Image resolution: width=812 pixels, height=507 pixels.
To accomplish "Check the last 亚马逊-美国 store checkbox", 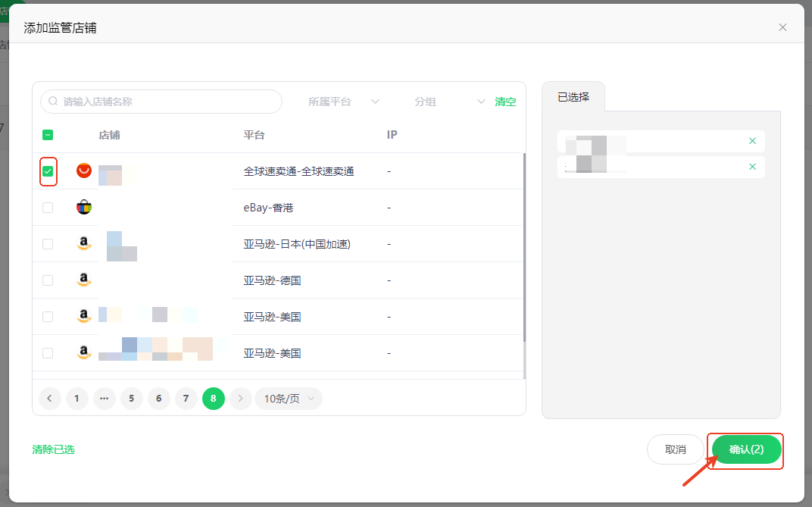I will click(48, 352).
